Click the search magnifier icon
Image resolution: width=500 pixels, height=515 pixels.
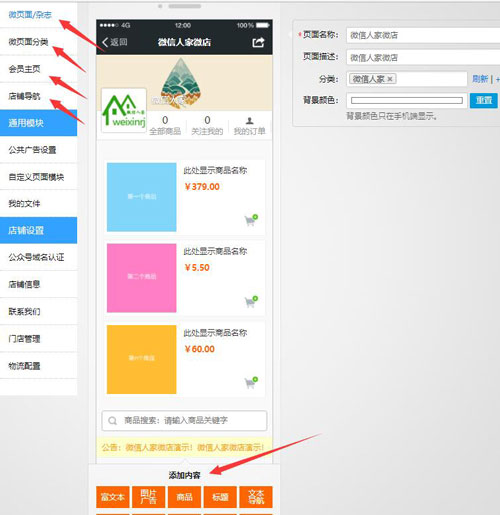point(113,421)
